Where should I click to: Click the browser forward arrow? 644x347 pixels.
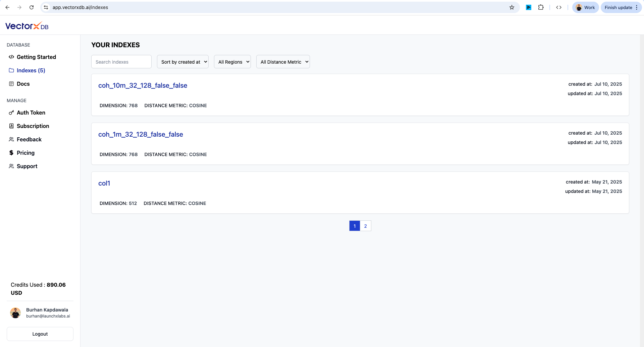(x=19, y=7)
